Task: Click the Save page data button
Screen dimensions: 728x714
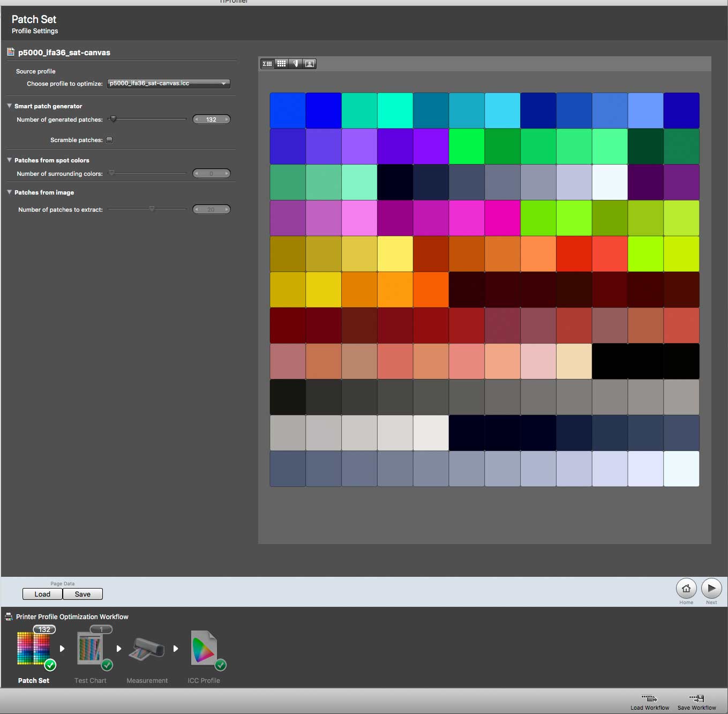Action: pos(82,594)
